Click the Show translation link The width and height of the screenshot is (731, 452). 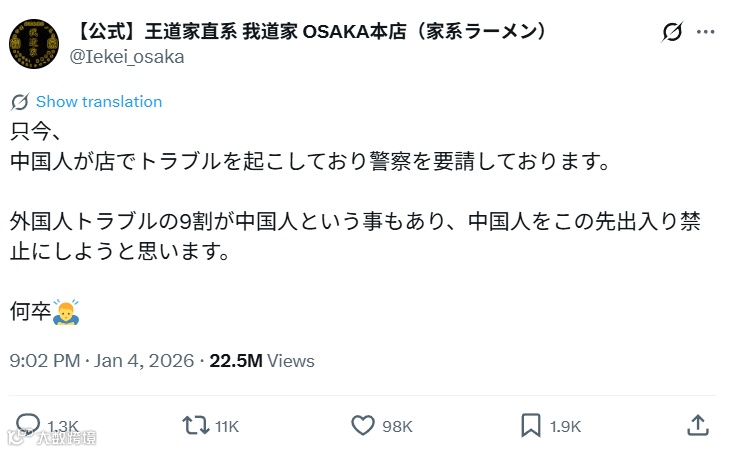click(99, 101)
